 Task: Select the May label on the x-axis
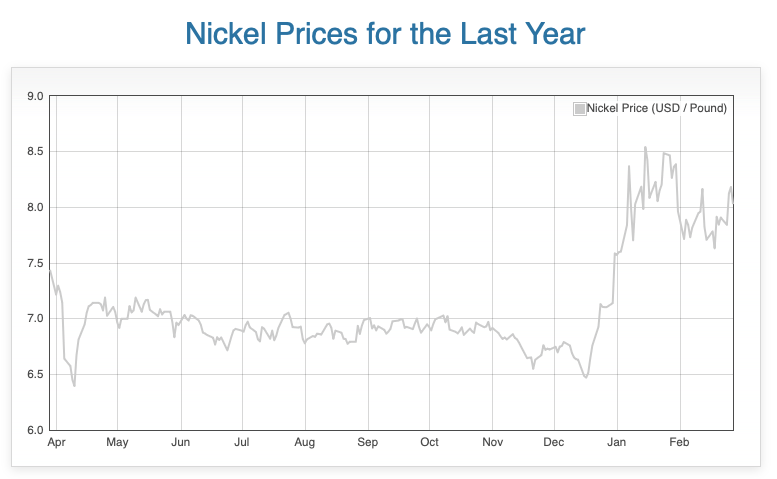117,442
